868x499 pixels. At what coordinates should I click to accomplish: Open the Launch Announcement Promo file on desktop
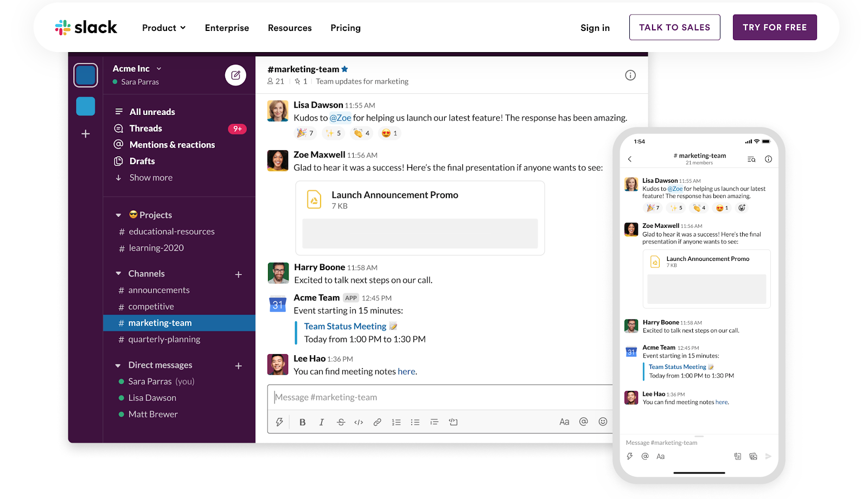pyautogui.click(x=420, y=217)
